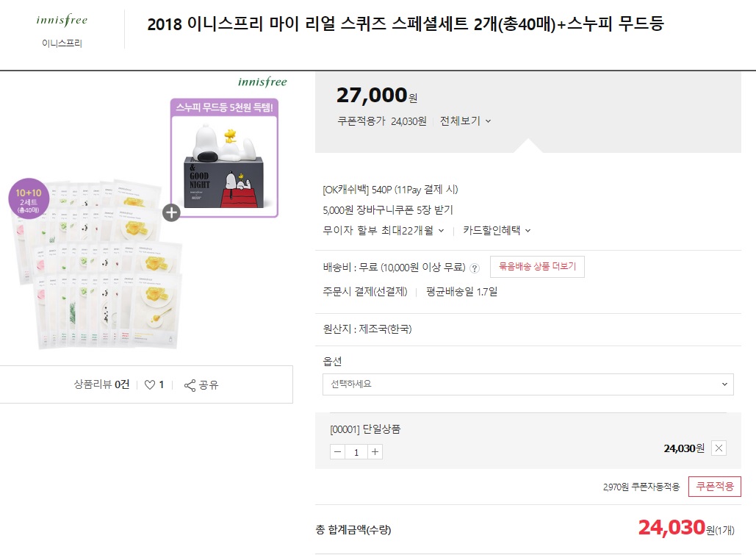
Task: Open the 상품리뷰 product reviews link
Action: coord(101,384)
